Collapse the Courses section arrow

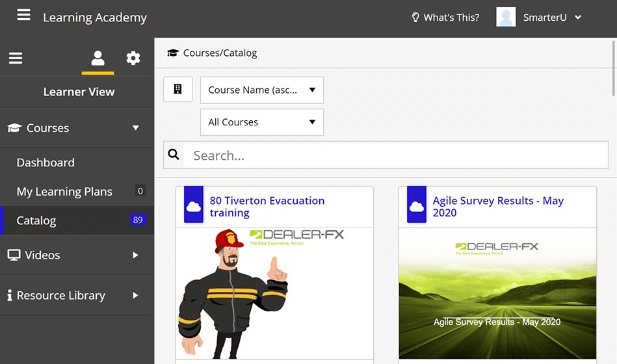[136, 128]
